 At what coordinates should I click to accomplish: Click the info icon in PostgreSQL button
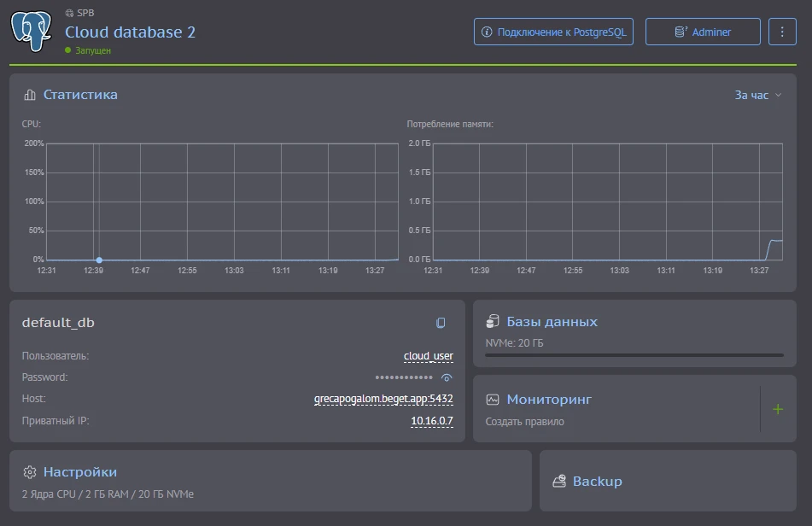[487, 32]
